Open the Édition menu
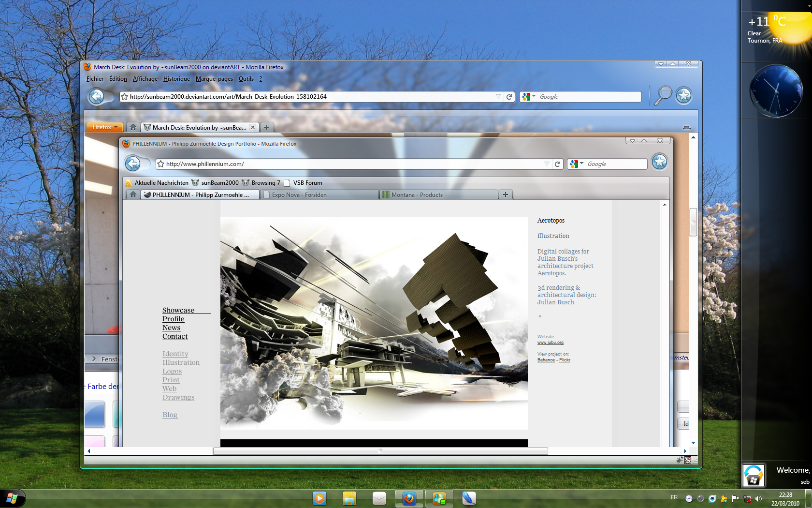Viewport: 812px width, 508px height. click(118, 79)
